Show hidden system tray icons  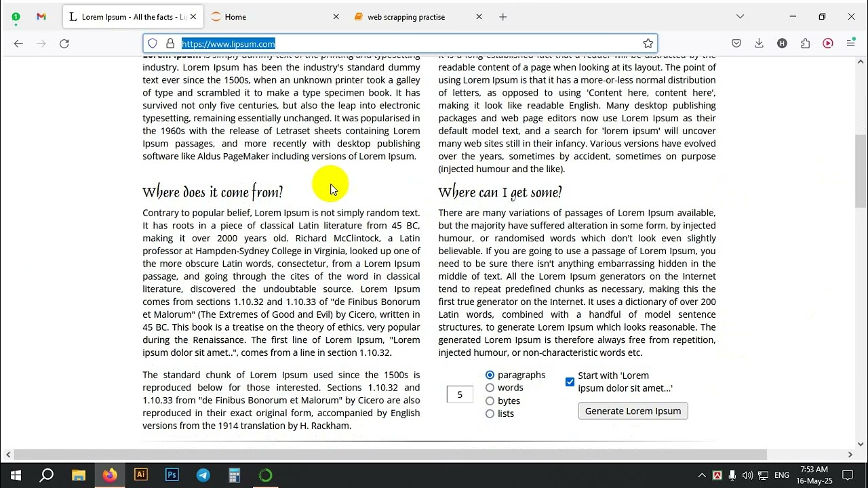coord(702,475)
